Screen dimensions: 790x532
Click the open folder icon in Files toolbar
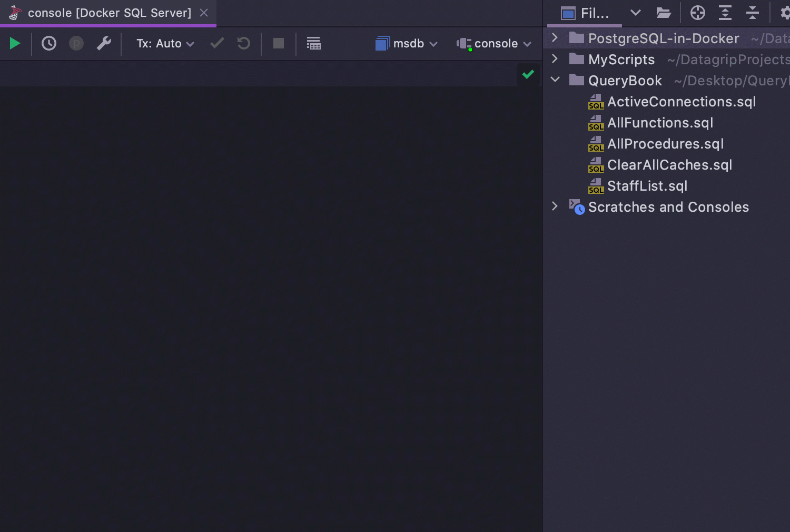[x=664, y=13]
